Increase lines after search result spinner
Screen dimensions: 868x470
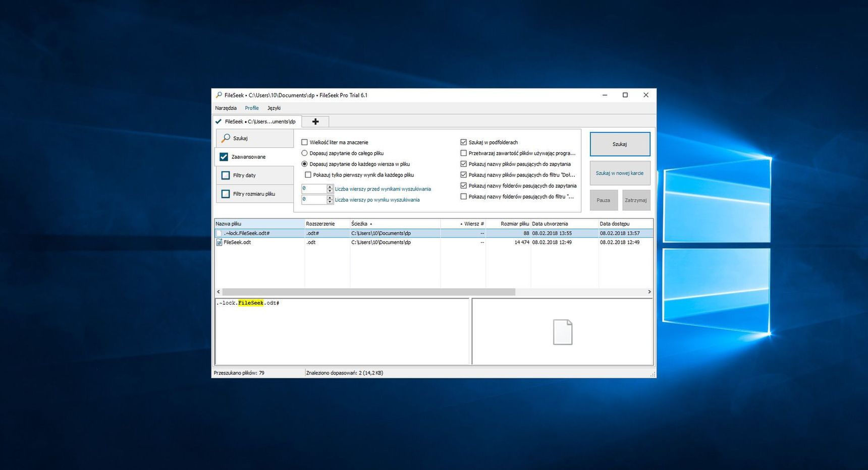(x=330, y=197)
